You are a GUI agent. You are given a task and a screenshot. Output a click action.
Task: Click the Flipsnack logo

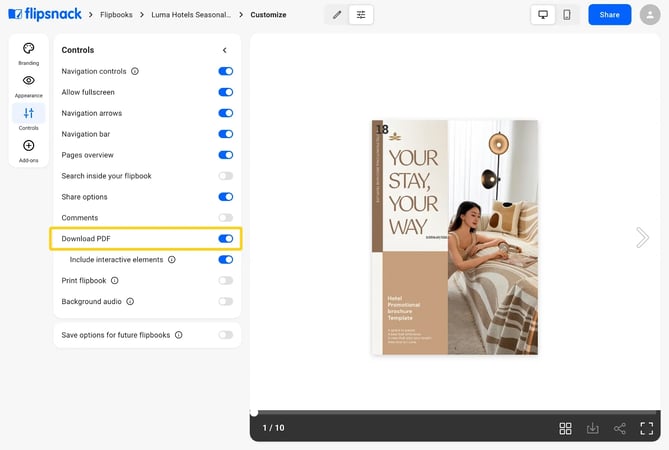pos(45,14)
